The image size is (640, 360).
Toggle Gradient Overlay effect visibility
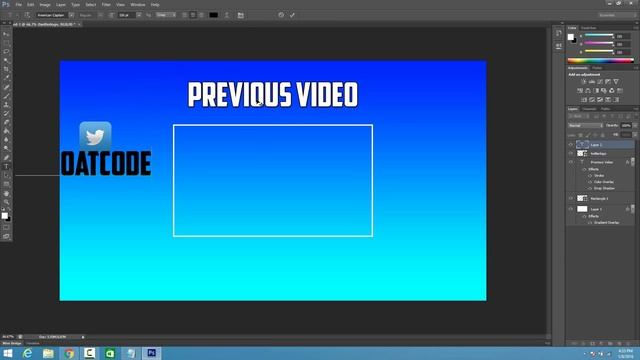[x=590, y=223]
